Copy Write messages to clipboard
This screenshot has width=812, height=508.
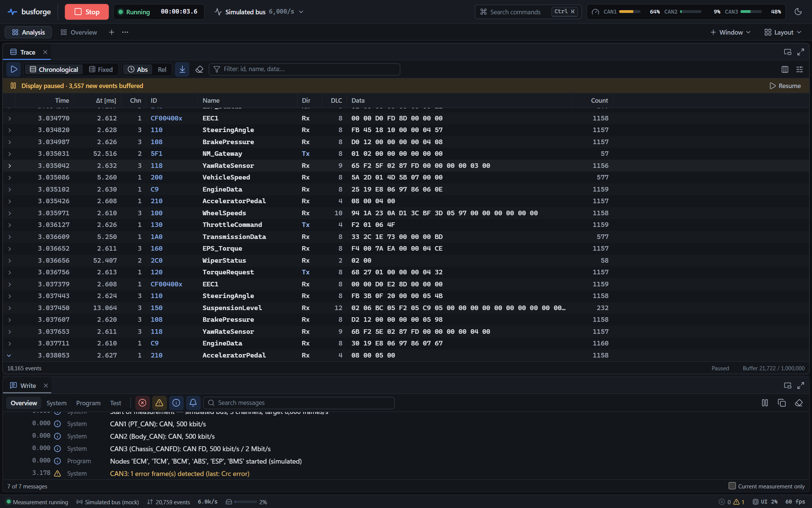pyautogui.click(x=782, y=403)
